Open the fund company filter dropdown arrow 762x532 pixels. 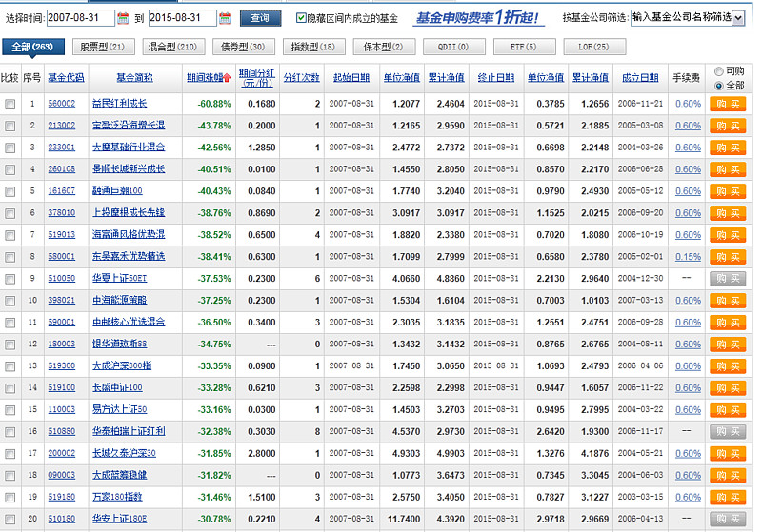(x=739, y=18)
